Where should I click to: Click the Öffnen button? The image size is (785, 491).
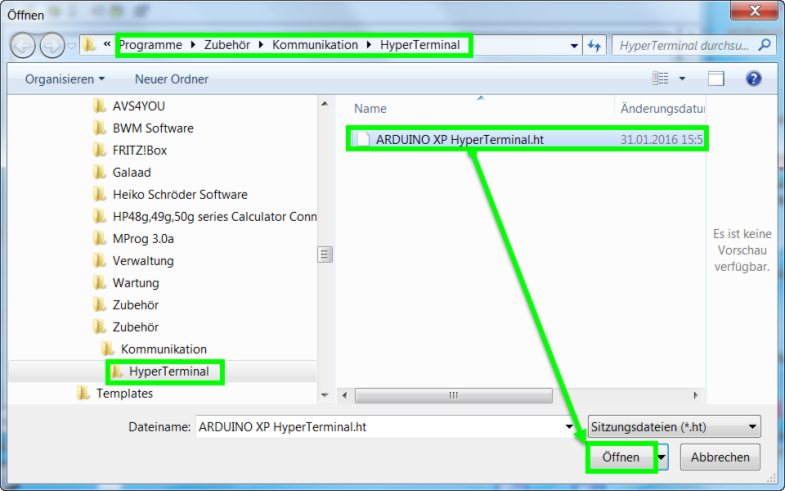coord(621,457)
